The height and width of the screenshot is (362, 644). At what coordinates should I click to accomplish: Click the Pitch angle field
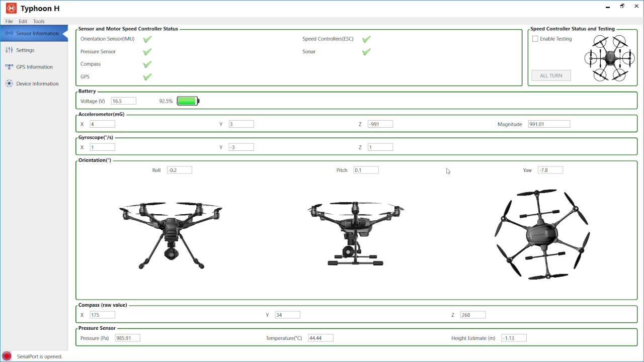[x=366, y=170]
